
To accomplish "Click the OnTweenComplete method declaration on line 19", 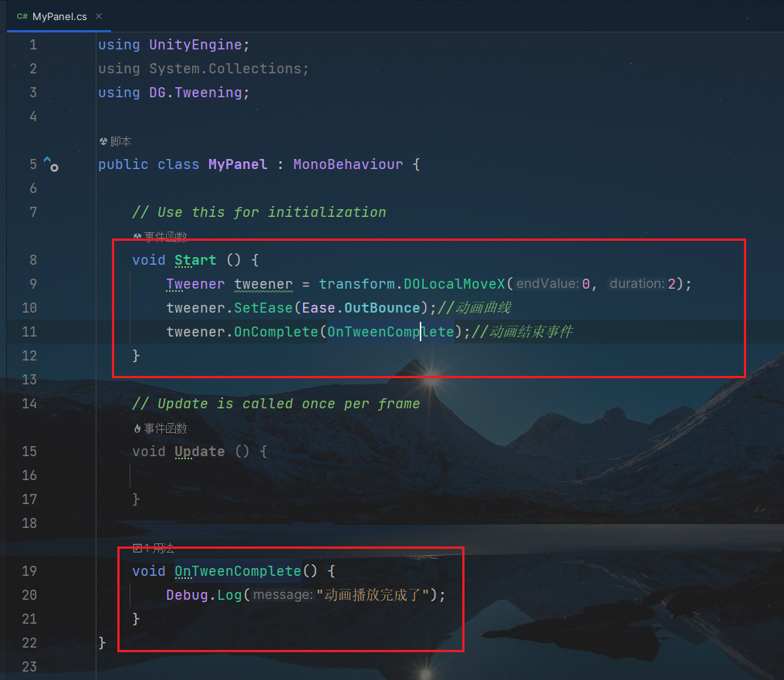I will [238, 571].
